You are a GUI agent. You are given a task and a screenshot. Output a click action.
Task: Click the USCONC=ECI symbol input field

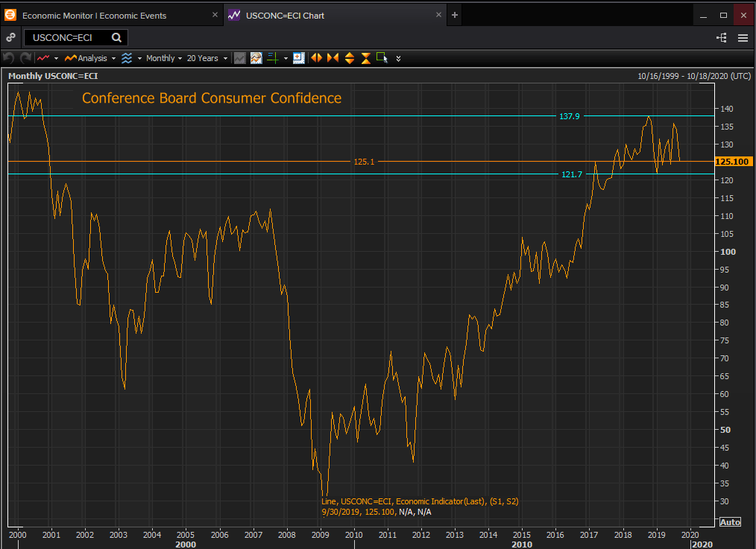67,37
